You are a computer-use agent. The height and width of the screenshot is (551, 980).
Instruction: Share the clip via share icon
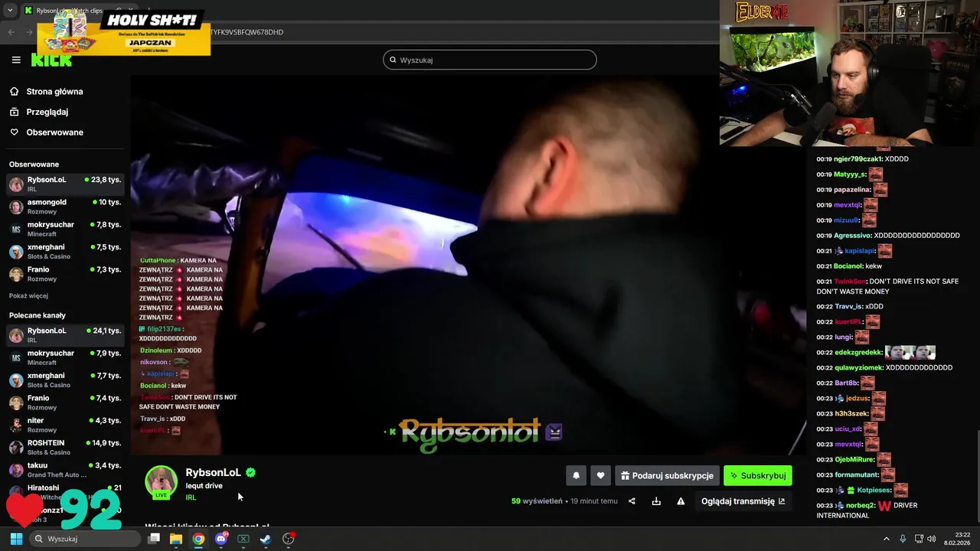pyautogui.click(x=632, y=501)
